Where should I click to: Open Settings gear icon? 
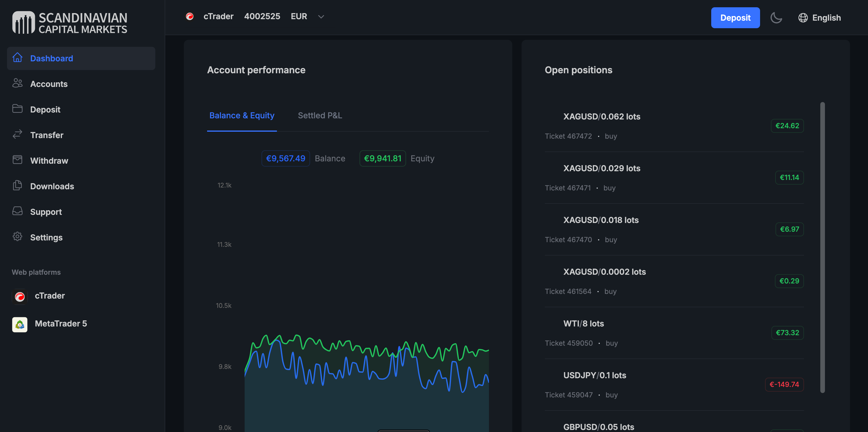coord(17,237)
